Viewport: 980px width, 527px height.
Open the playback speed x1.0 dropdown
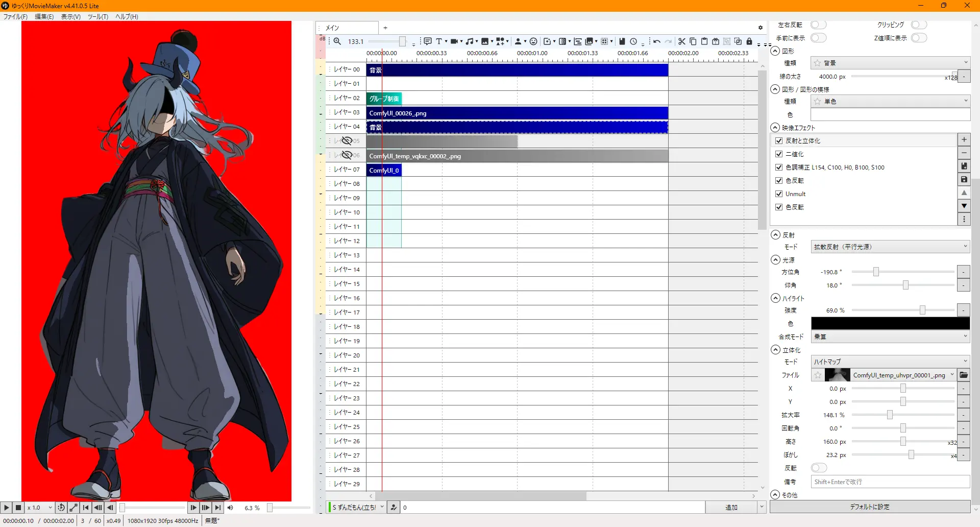(40, 508)
